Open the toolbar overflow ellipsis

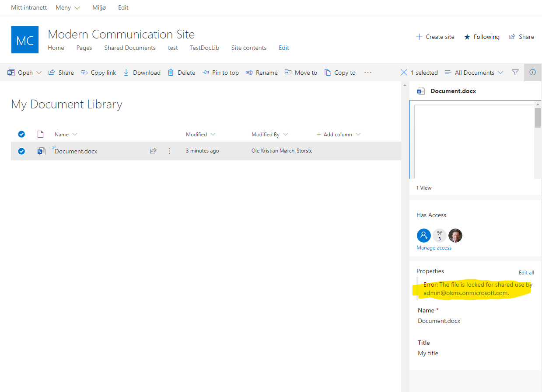point(367,73)
